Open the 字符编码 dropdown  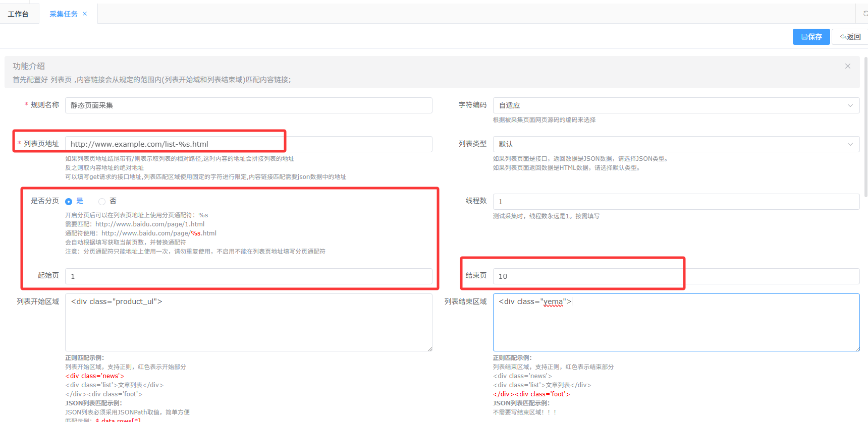click(676, 105)
